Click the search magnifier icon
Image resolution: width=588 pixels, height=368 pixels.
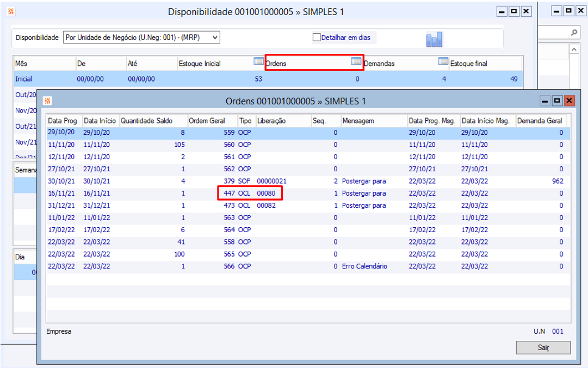coord(574,33)
